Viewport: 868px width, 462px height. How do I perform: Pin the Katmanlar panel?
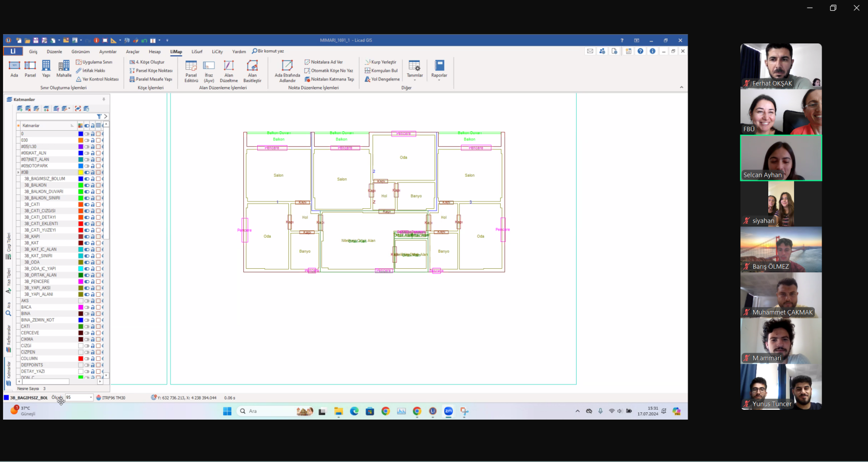[104, 99]
